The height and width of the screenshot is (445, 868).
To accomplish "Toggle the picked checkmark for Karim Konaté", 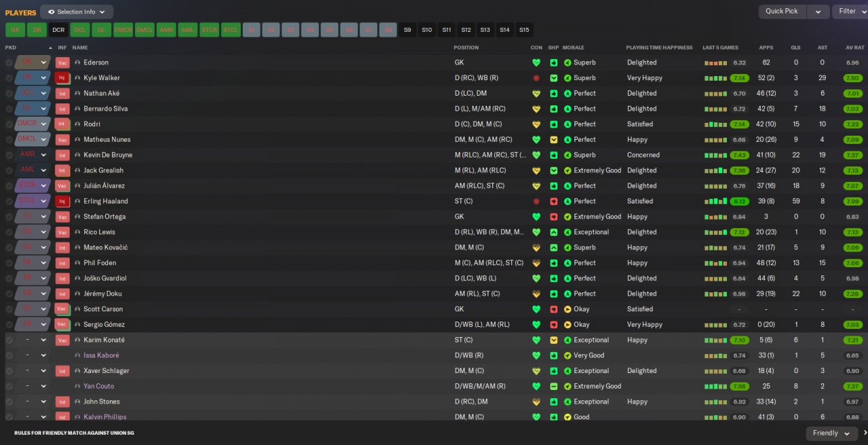I will tap(9, 340).
